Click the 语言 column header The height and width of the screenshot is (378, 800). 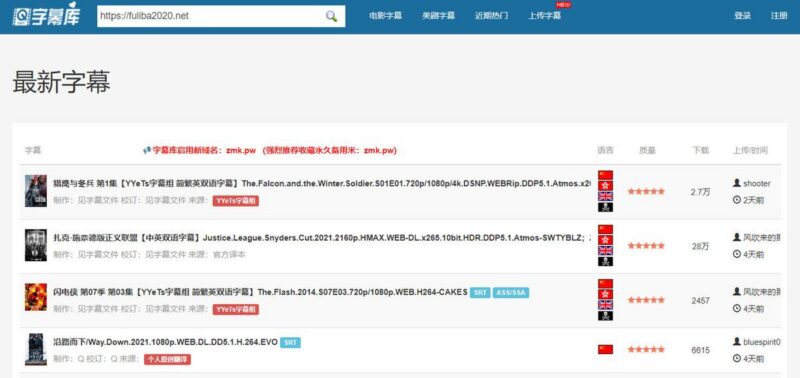pyautogui.click(x=606, y=150)
